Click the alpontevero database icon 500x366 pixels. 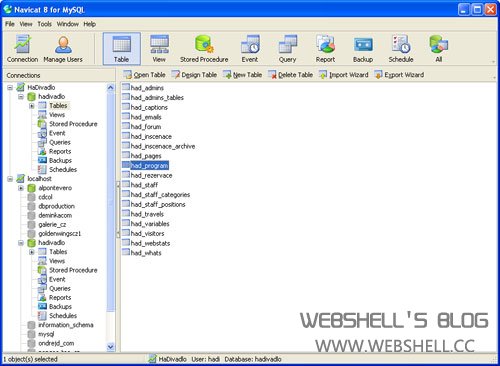point(31,188)
